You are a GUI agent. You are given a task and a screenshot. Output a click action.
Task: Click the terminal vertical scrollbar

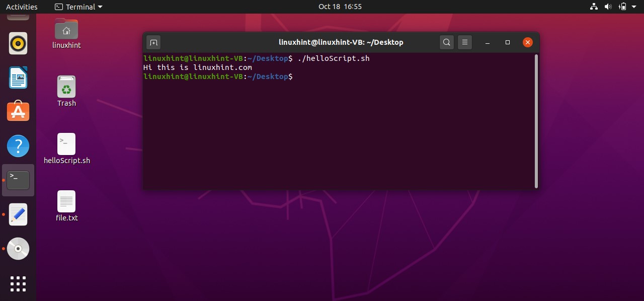[x=536, y=121]
